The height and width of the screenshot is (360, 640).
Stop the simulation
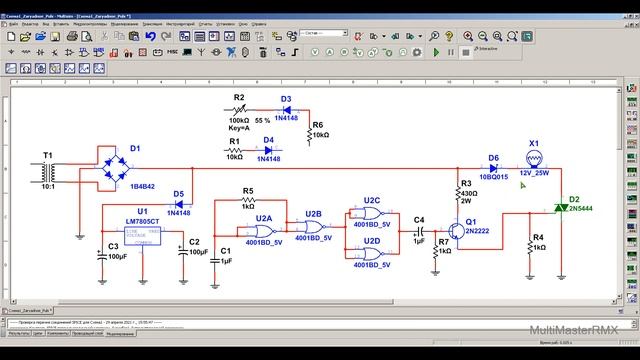click(466, 52)
